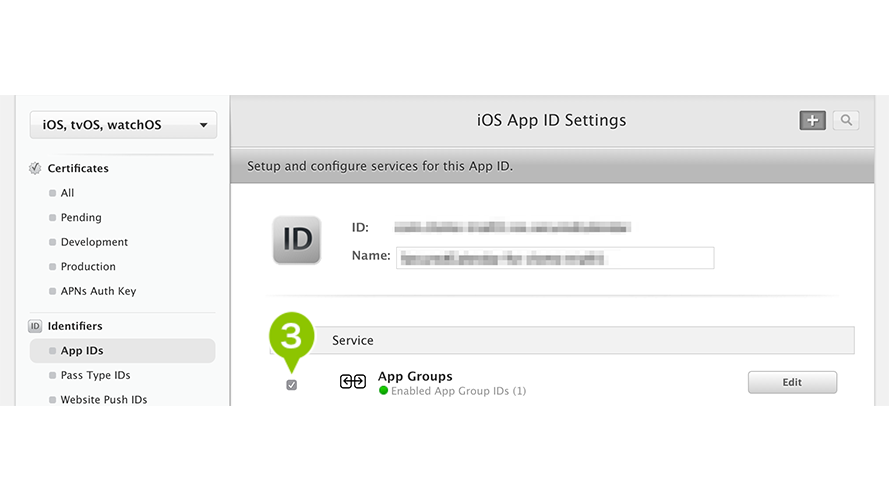
Task: Click the large ID badge icon
Action: point(297,240)
